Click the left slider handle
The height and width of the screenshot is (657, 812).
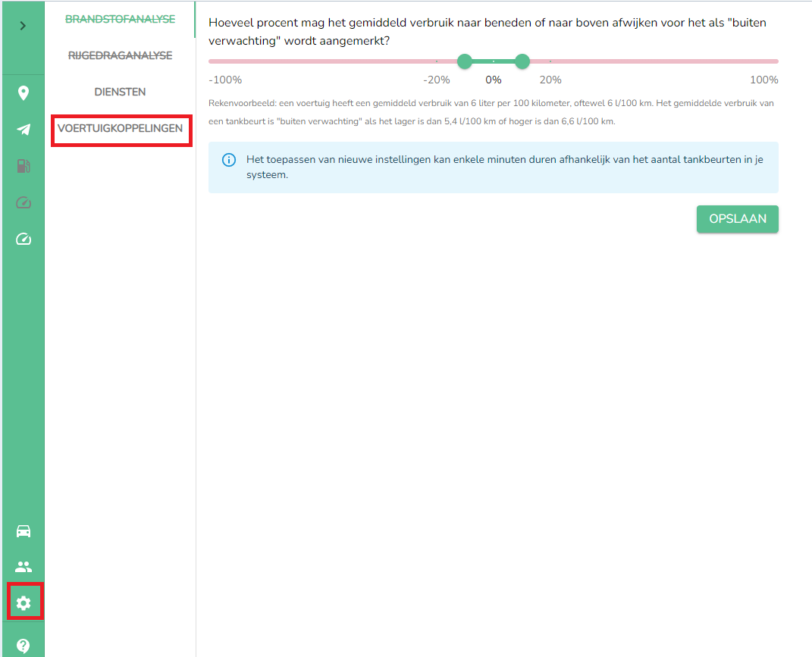tap(465, 61)
